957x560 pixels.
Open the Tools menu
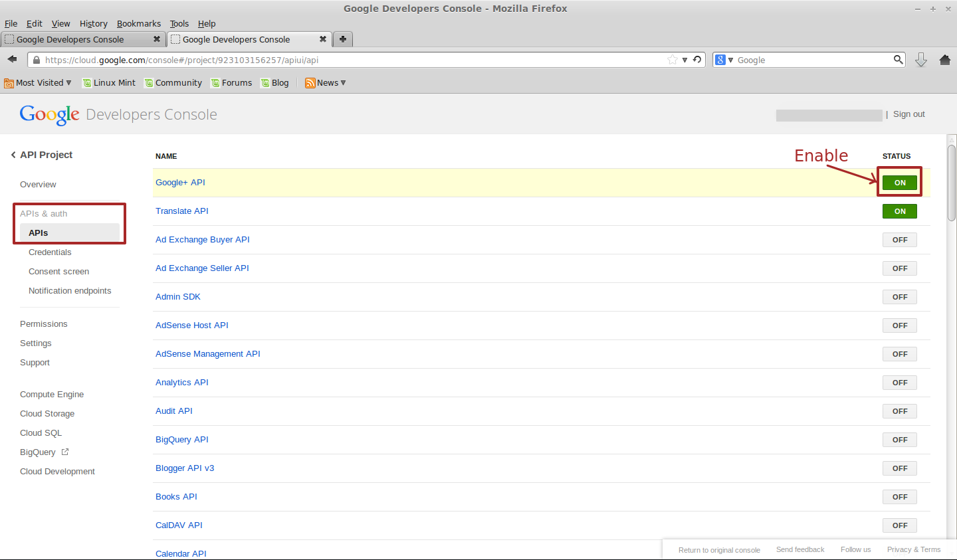click(179, 23)
